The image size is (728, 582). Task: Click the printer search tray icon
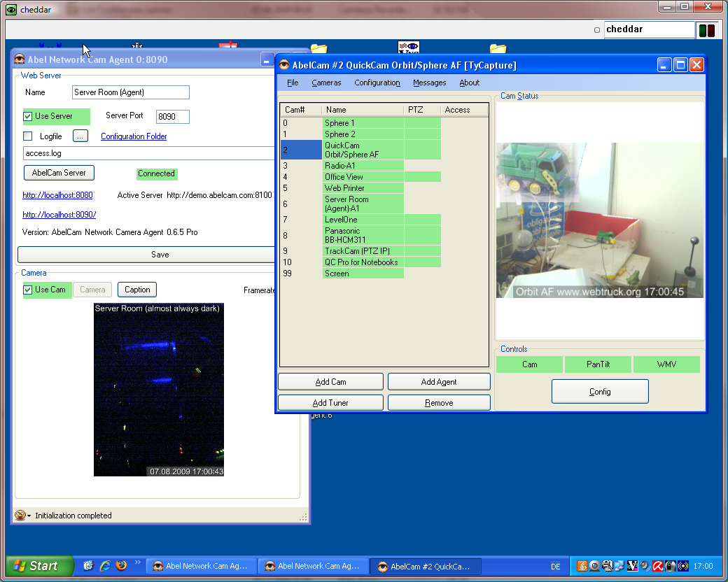[x=607, y=566]
